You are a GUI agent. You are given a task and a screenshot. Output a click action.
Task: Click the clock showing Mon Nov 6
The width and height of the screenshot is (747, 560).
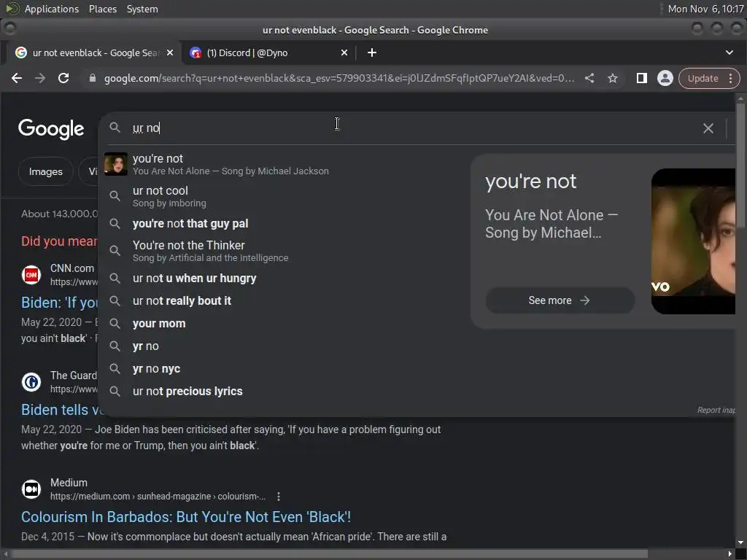coord(705,9)
